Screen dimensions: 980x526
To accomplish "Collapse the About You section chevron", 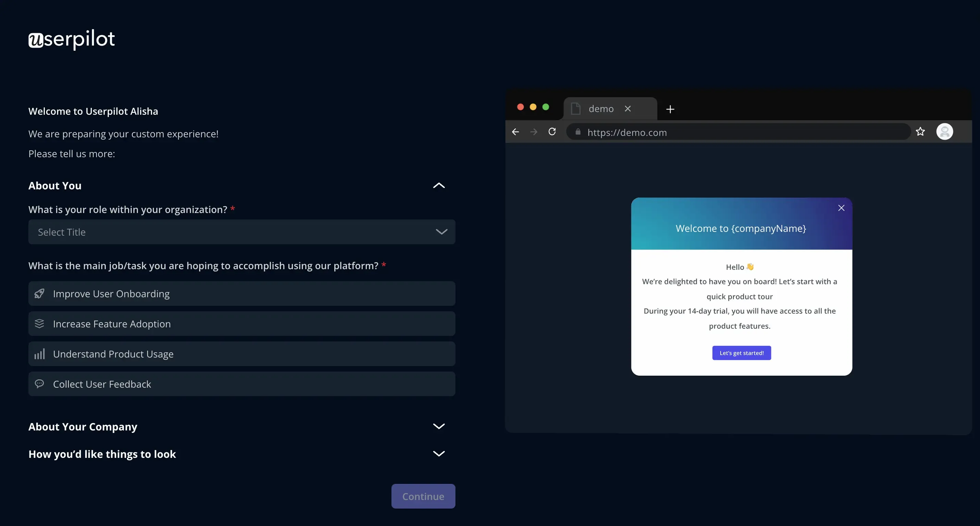I will (x=439, y=185).
